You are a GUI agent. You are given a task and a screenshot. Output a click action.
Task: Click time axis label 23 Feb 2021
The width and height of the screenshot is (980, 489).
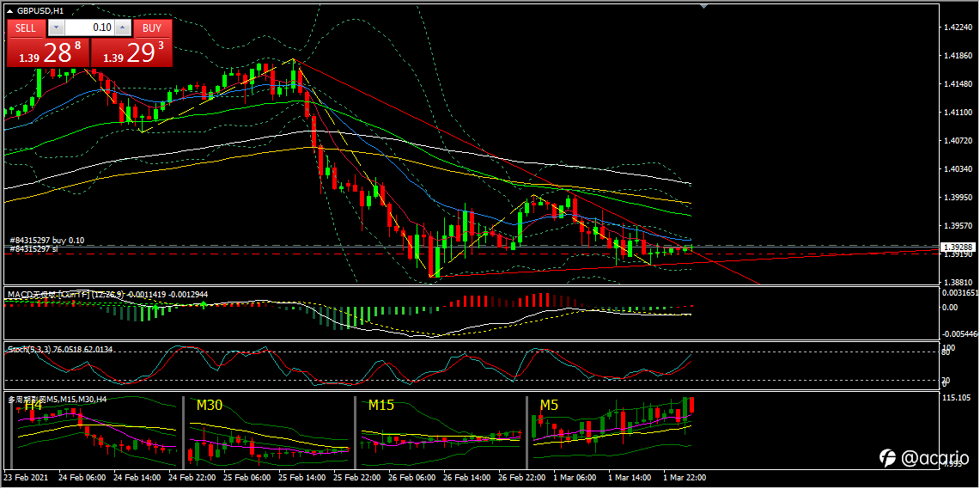point(26,477)
